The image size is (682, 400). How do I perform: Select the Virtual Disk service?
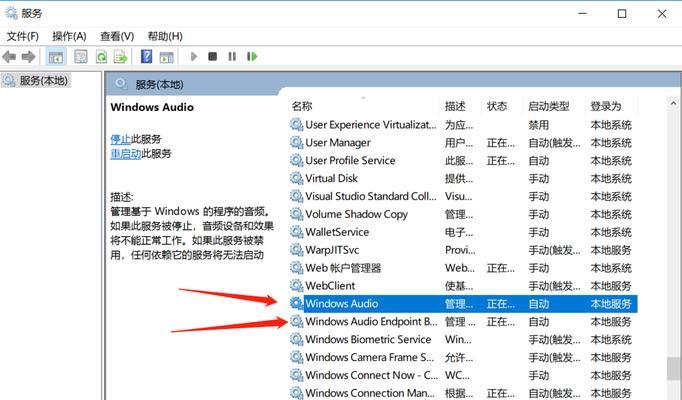tap(463, 179)
